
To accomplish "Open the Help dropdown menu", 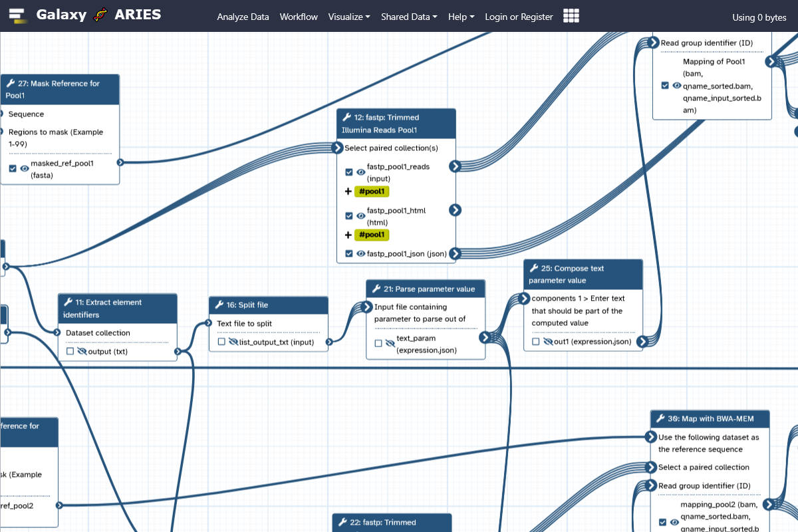I will [x=461, y=17].
